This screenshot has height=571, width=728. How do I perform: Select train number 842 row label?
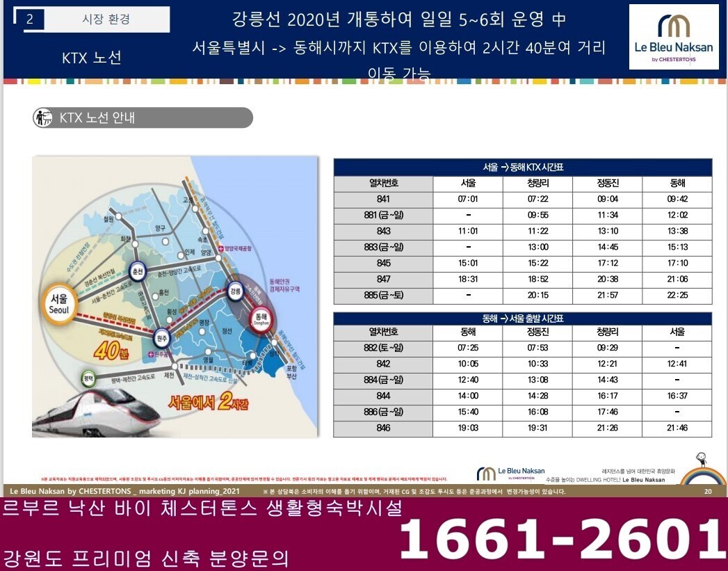pyautogui.click(x=384, y=364)
